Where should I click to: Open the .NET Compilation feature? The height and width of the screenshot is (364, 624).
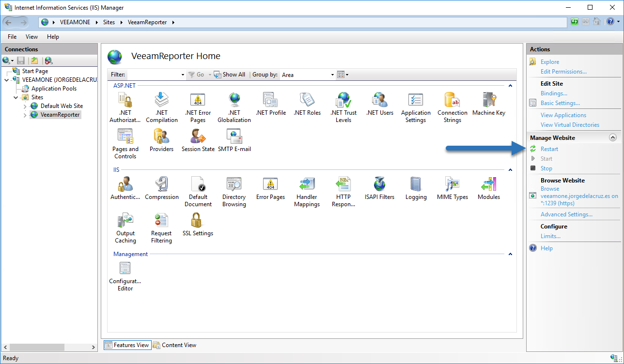pos(162,107)
